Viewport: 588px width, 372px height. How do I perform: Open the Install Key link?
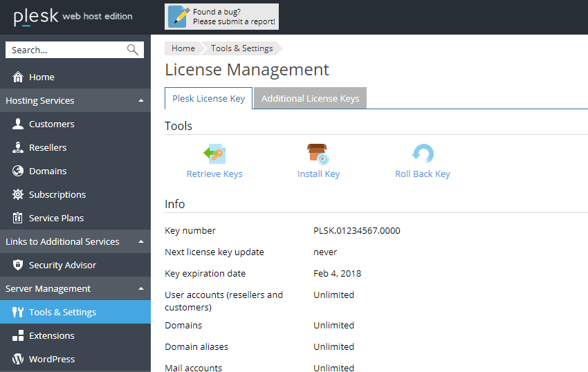pos(318,174)
